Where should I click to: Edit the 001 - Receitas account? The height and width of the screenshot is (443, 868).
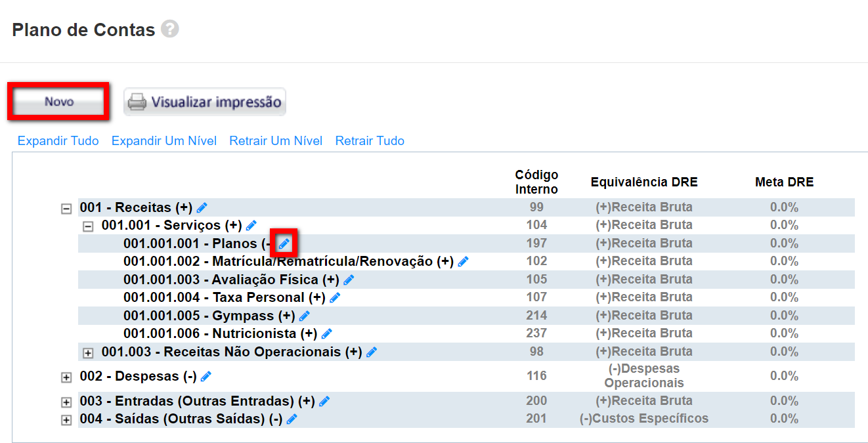tap(202, 208)
